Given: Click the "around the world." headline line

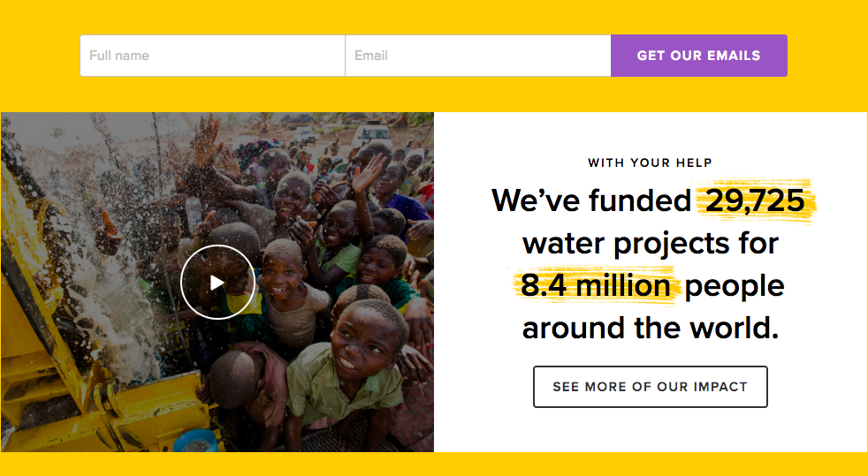Looking at the screenshot, I should pos(651,328).
